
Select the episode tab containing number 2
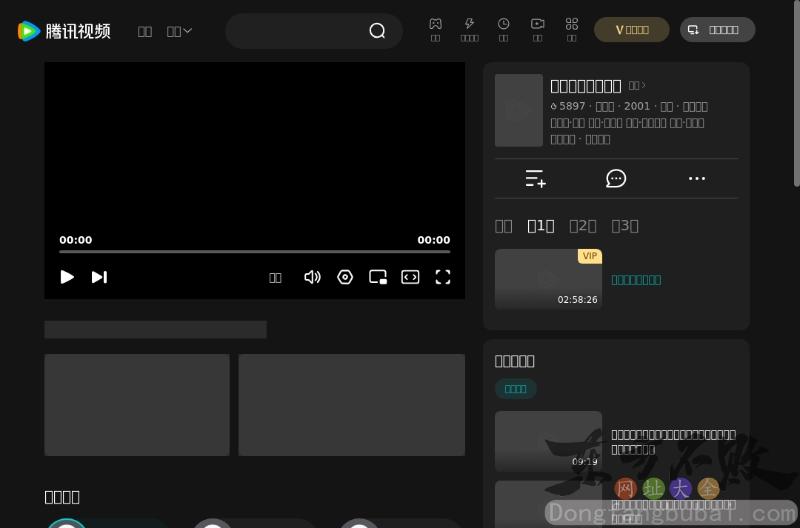[x=582, y=226]
